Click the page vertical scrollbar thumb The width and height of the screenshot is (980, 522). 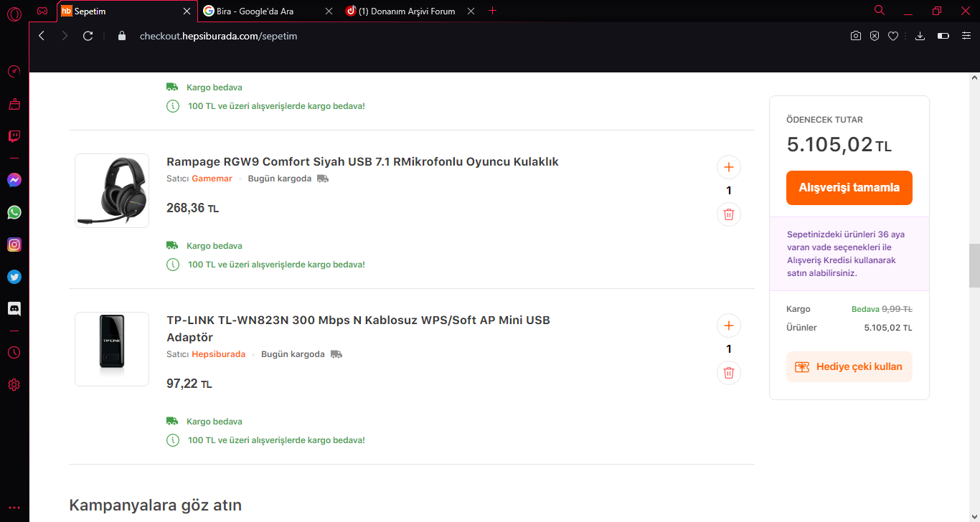coord(974,265)
